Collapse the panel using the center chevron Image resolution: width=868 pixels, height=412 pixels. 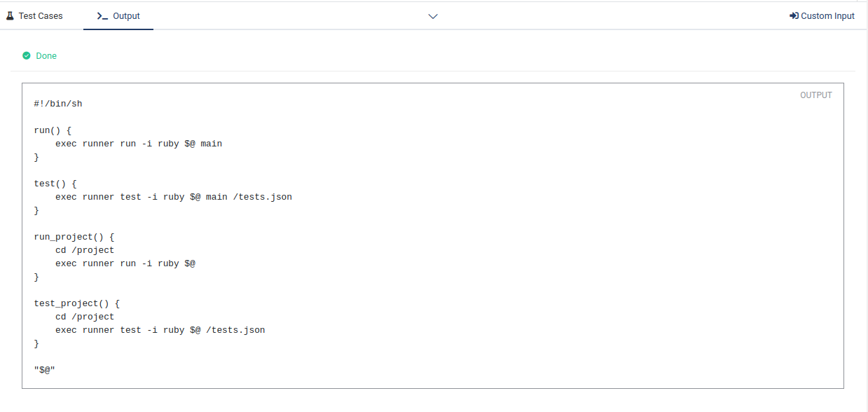click(x=433, y=16)
